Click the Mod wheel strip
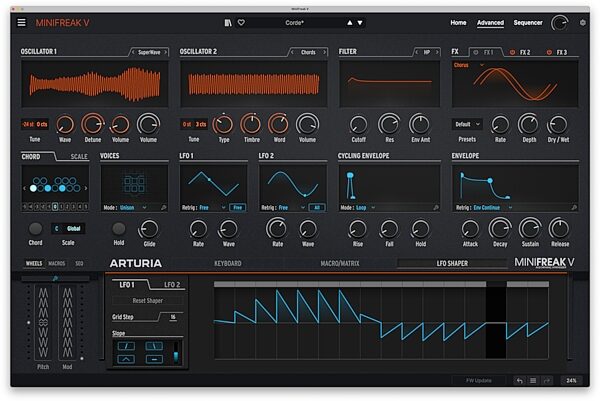This screenshot has width=600, height=401. (67, 322)
